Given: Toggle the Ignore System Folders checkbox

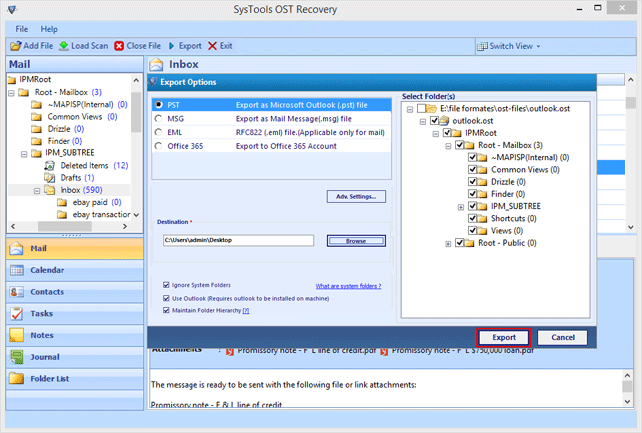Looking at the screenshot, I should click(x=166, y=285).
